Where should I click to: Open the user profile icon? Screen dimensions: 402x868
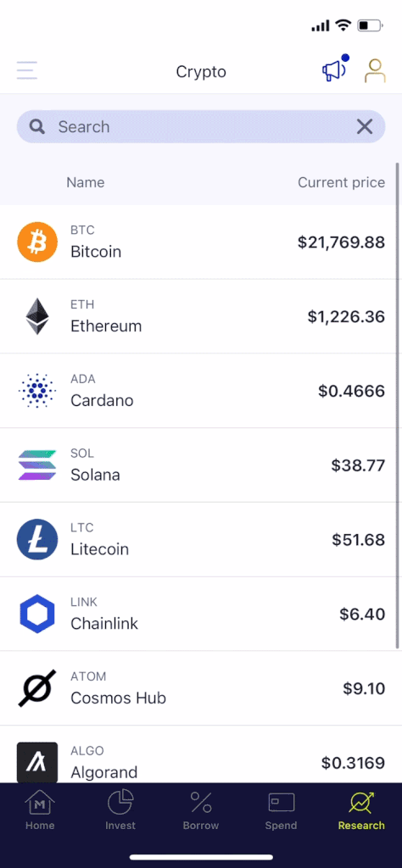[x=375, y=70]
